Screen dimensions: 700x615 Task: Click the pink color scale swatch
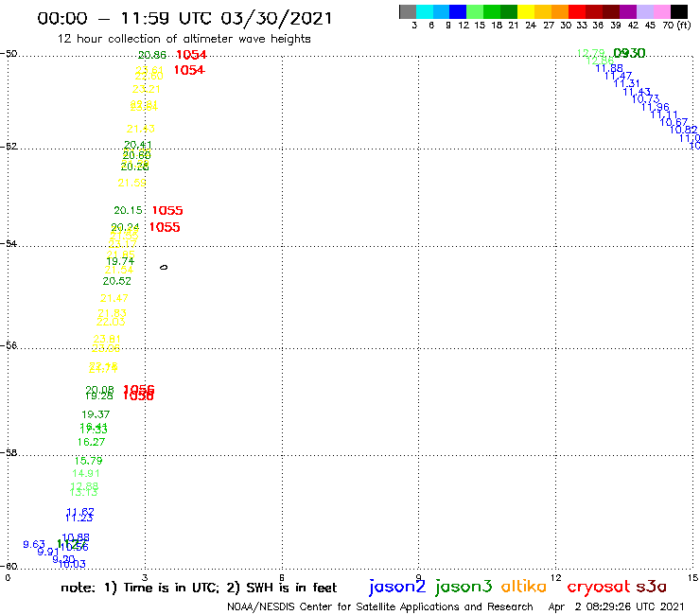point(661,11)
